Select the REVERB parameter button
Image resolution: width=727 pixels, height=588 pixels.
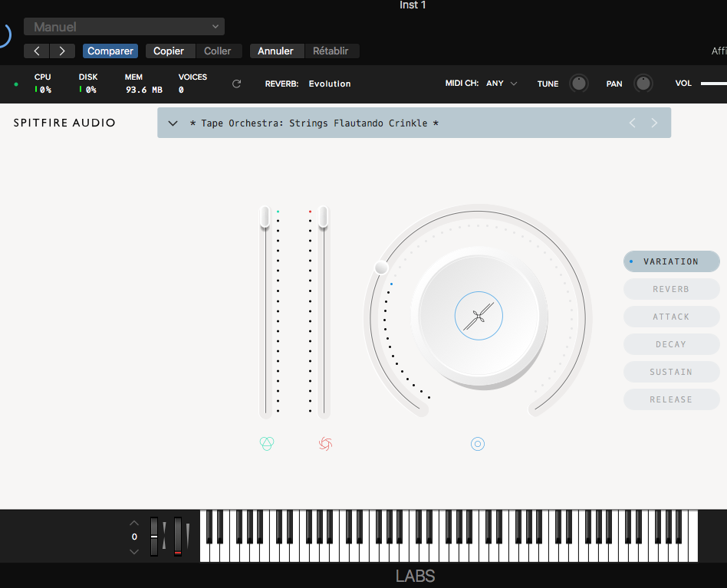(x=671, y=289)
